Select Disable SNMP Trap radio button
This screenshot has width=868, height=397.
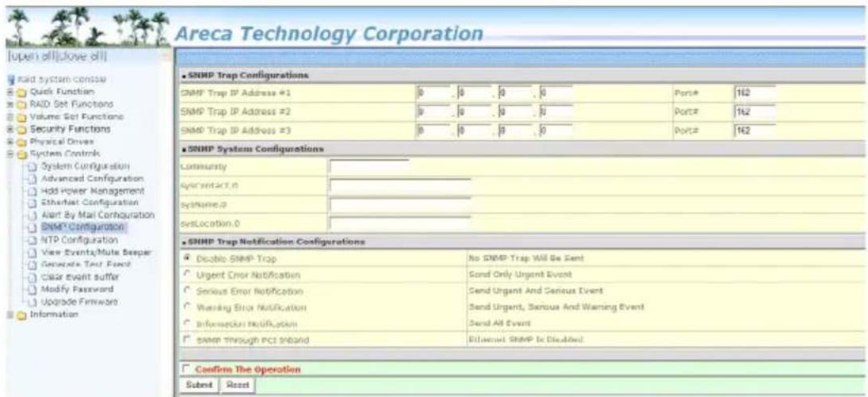pyautogui.click(x=186, y=259)
